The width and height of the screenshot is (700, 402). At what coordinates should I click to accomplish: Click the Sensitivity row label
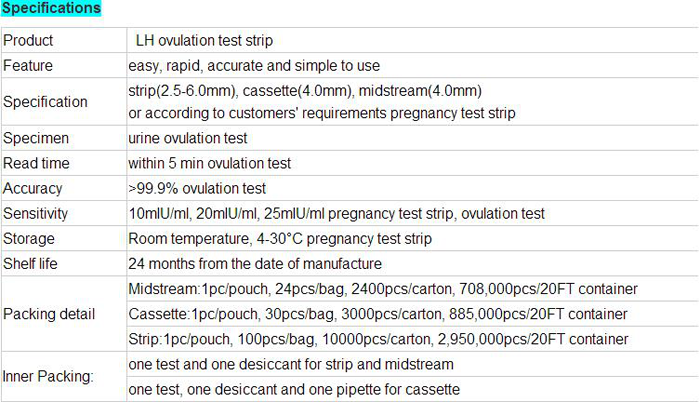[x=35, y=213]
